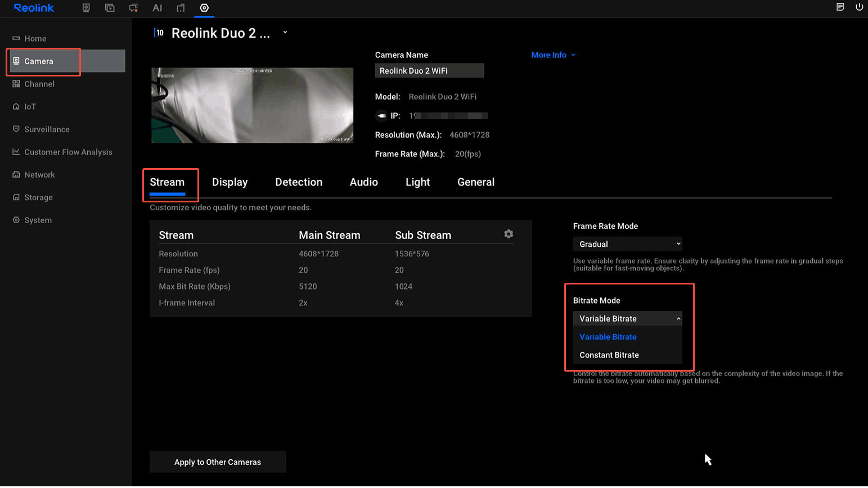The image size is (868, 488).
Task: Open stream settings gear icon
Action: click(x=509, y=234)
